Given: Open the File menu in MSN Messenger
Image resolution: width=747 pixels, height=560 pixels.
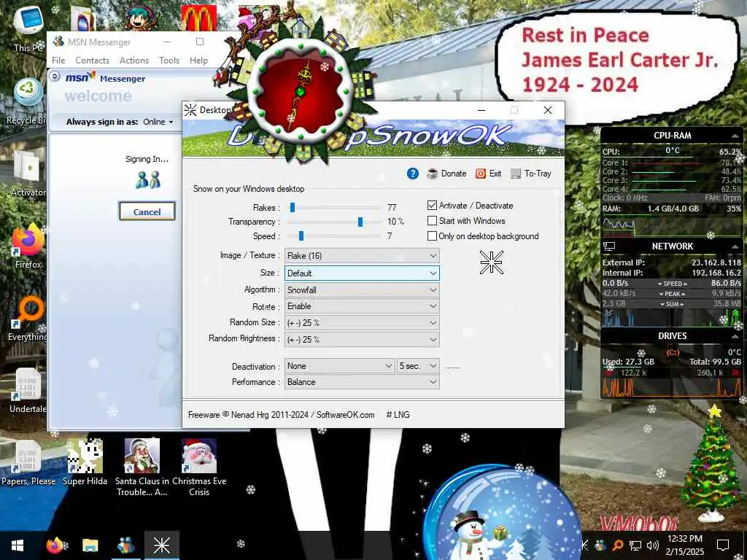Looking at the screenshot, I should pos(58,61).
